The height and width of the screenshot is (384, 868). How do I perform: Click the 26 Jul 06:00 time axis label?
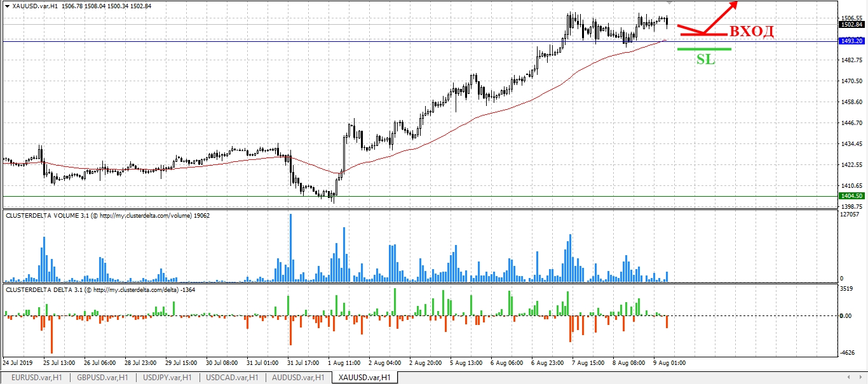coord(100,363)
